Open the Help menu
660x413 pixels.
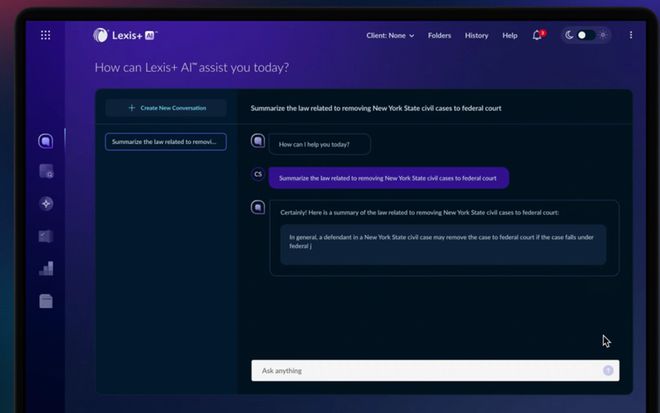pyautogui.click(x=510, y=35)
